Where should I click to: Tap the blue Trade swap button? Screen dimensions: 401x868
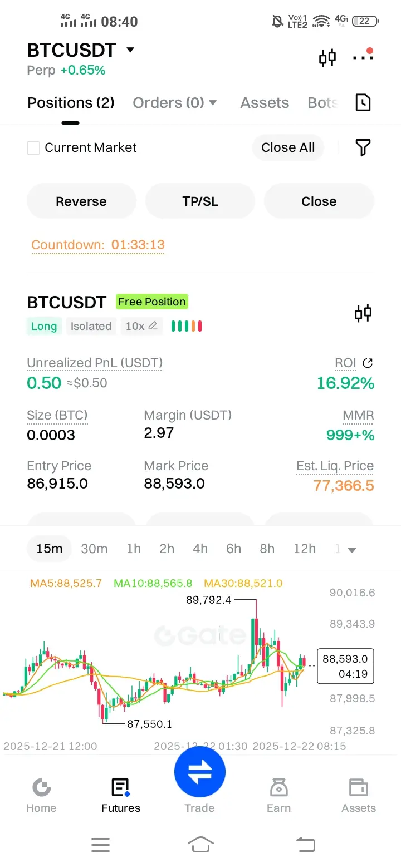200,772
